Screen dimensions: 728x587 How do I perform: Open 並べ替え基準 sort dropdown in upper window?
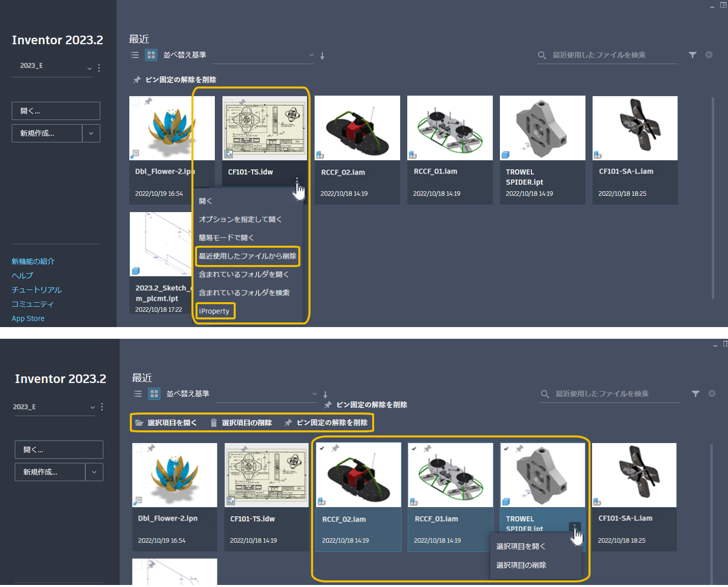click(264, 55)
